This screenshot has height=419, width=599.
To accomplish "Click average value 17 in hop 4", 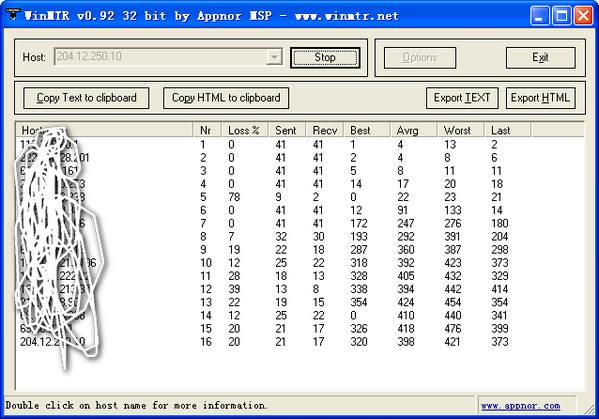I will pos(403,184).
